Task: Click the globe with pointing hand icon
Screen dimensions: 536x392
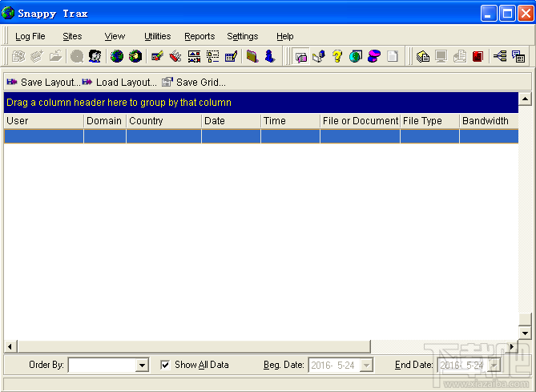Action: [135, 56]
